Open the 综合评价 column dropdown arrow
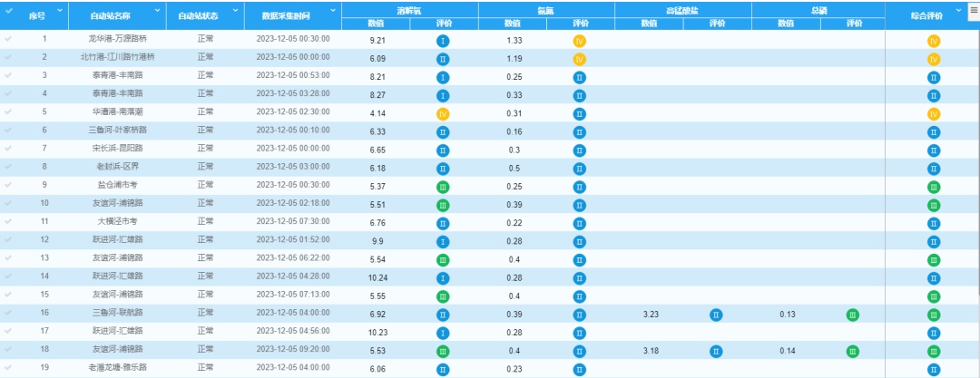980x378 pixels. tap(961, 11)
